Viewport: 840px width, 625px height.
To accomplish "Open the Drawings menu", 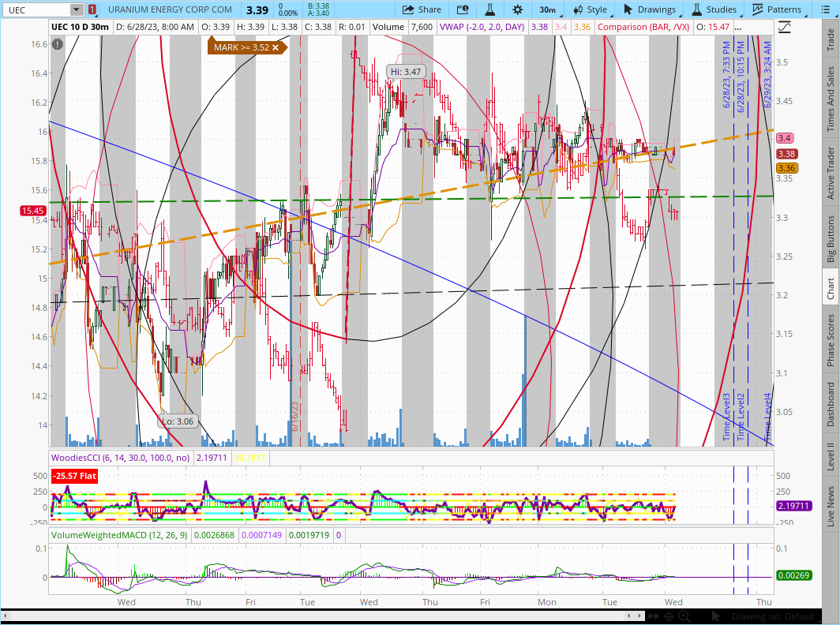I will pyautogui.click(x=649, y=9).
